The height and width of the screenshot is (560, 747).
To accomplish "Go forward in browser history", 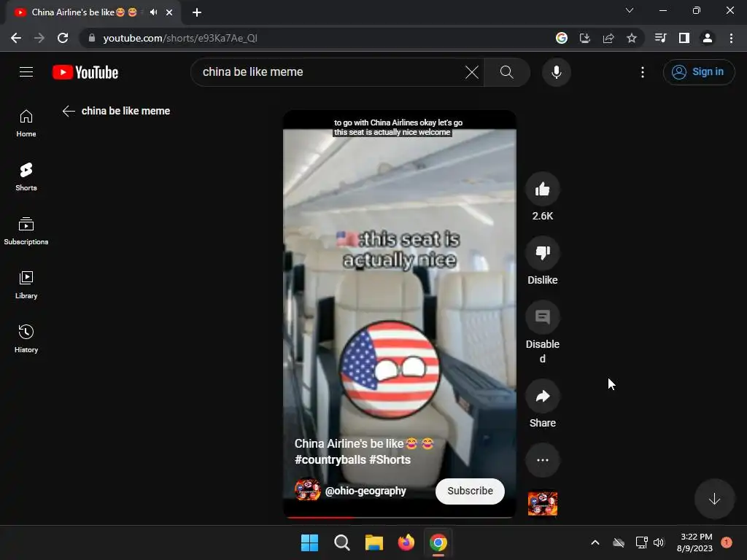I will click(x=39, y=38).
